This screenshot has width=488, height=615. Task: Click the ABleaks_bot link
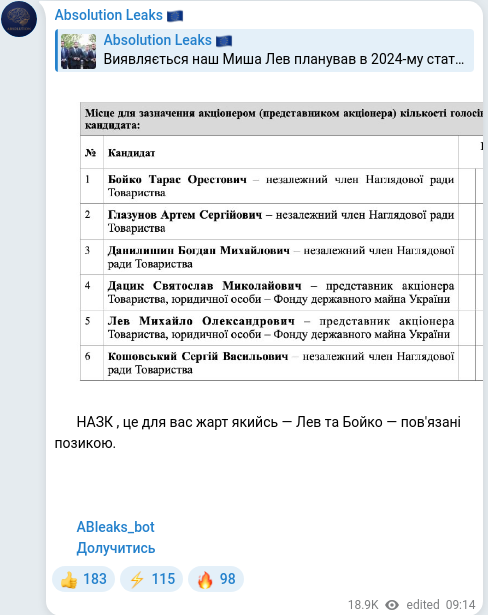115,527
